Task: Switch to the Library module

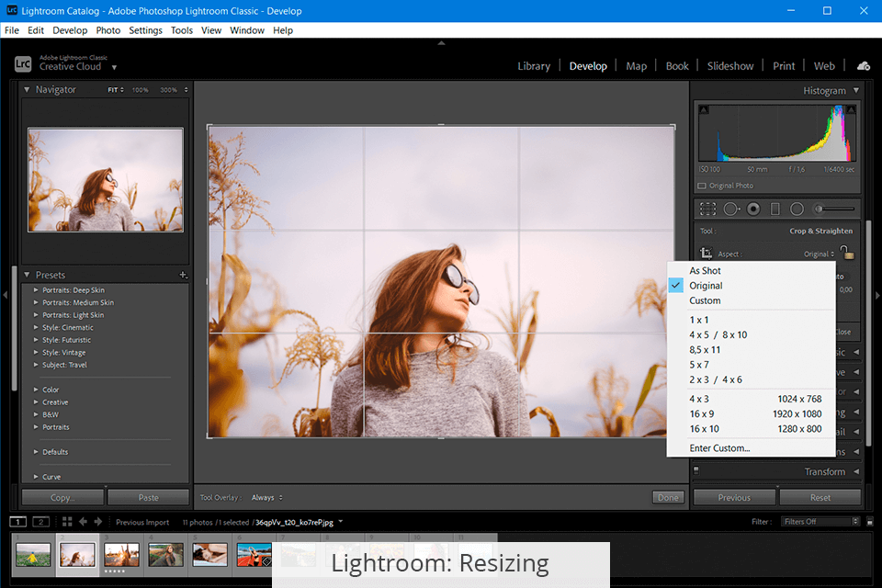Action: (534, 66)
